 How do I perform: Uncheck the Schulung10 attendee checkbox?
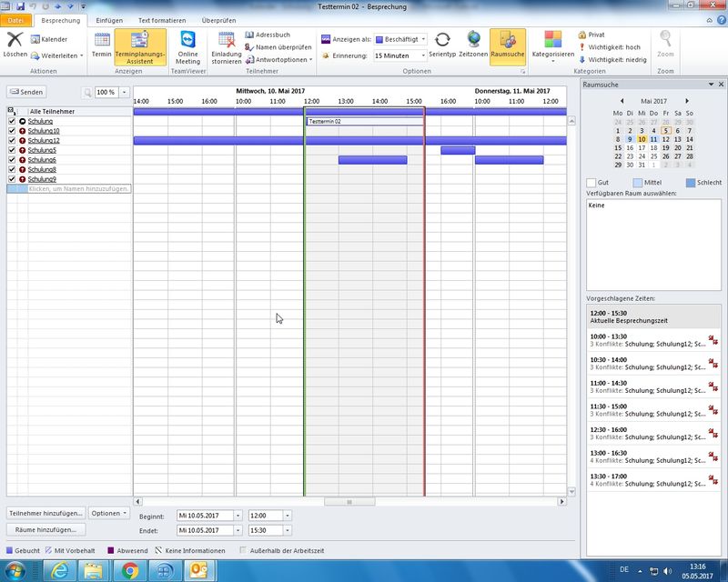point(12,131)
